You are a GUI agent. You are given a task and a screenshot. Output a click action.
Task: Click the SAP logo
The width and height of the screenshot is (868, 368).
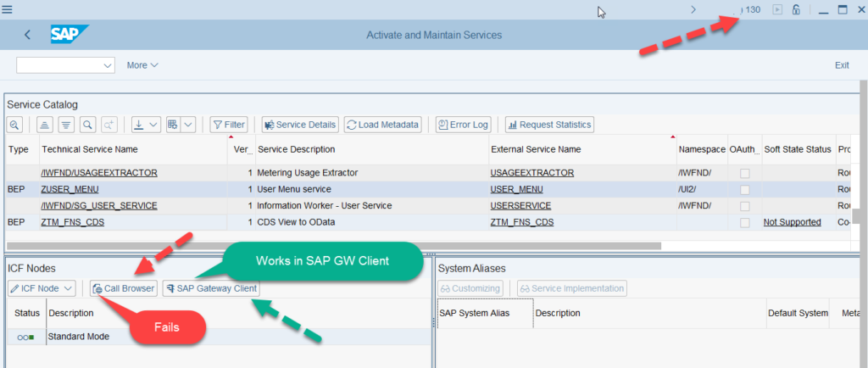(x=68, y=35)
